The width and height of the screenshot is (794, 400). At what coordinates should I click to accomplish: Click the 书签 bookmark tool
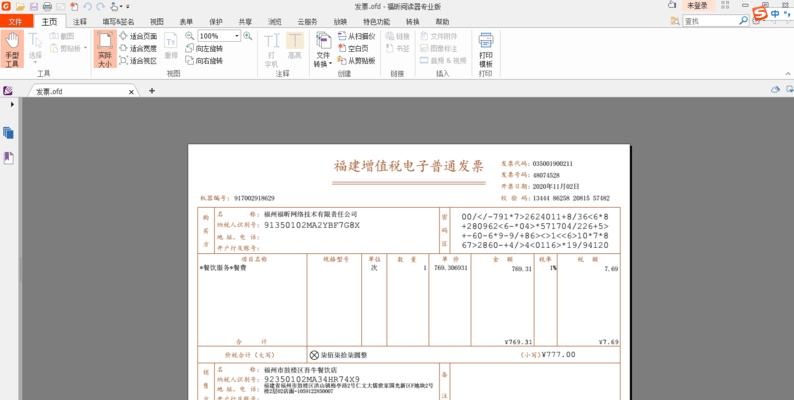click(x=398, y=48)
